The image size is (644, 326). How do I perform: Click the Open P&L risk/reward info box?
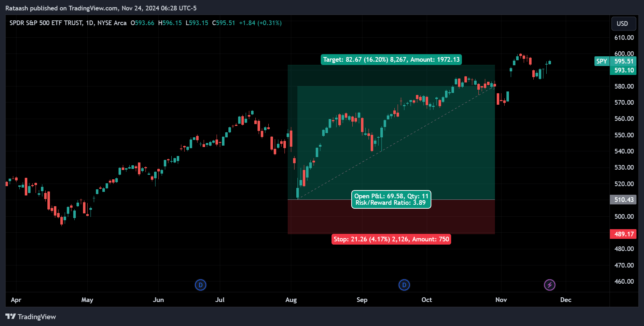[391, 199]
